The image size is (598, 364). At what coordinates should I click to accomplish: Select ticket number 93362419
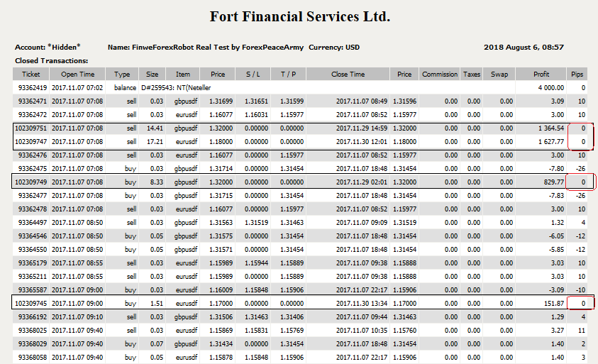coord(33,88)
